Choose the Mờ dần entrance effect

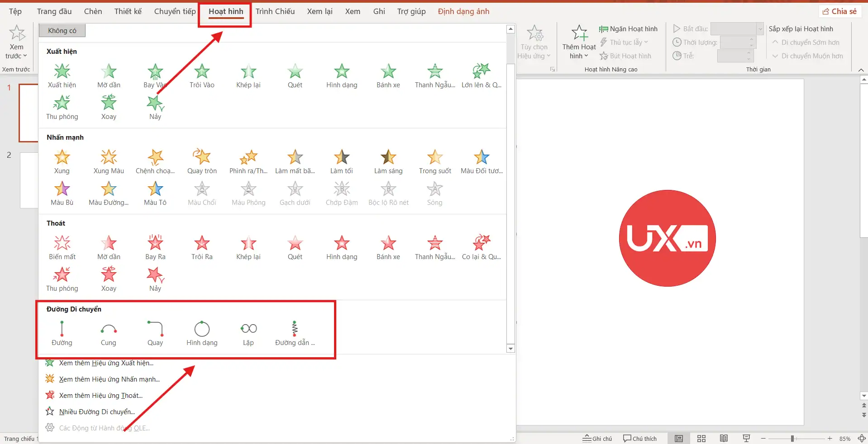109,76
